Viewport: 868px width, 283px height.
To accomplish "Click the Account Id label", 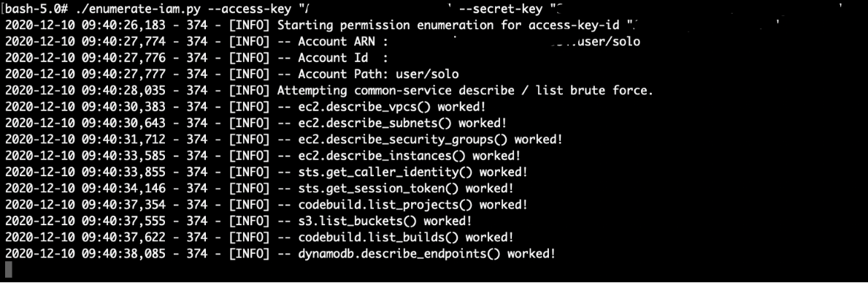I will click(x=329, y=58).
